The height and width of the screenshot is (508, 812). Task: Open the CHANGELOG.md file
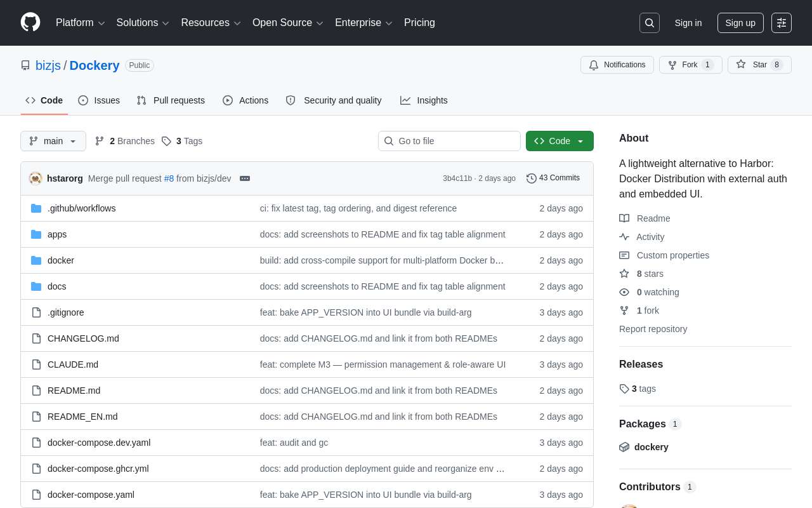click(x=83, y=338)
